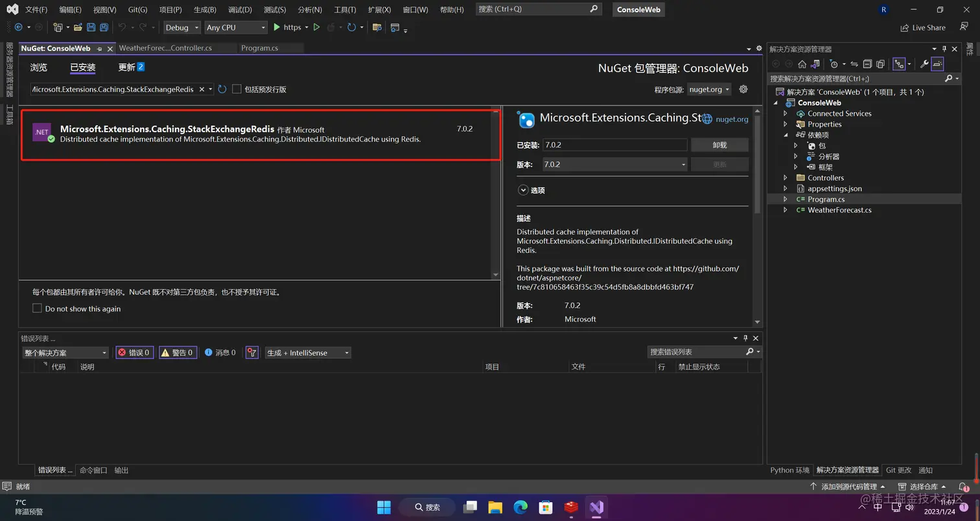The width and height of the screenshot is (980, 521).
Task: Open the Build + IntelliSense dropdown
Action: pos(308,353)
